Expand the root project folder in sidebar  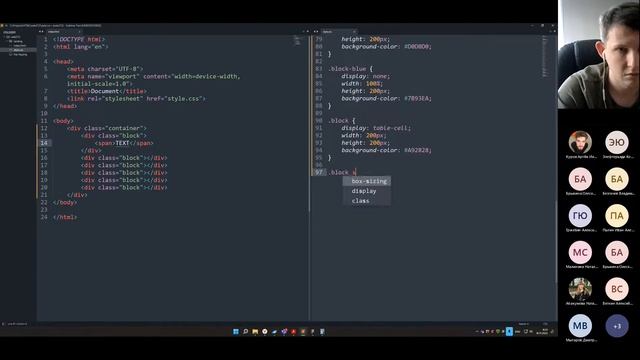coord(13,37)
